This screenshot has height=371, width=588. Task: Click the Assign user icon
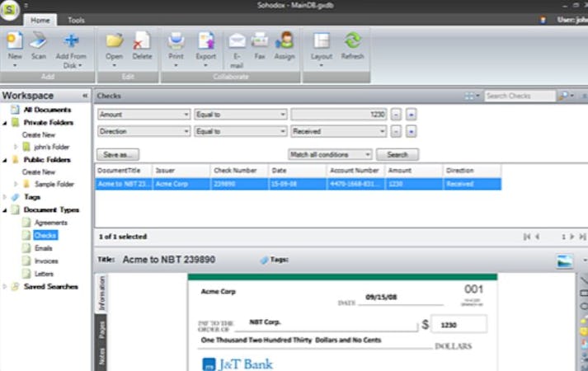(285, 41)
